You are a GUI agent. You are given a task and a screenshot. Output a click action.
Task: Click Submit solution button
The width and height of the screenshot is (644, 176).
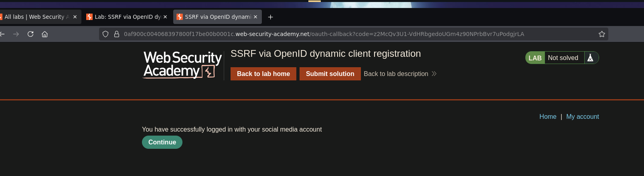click(x=330, y=74)
